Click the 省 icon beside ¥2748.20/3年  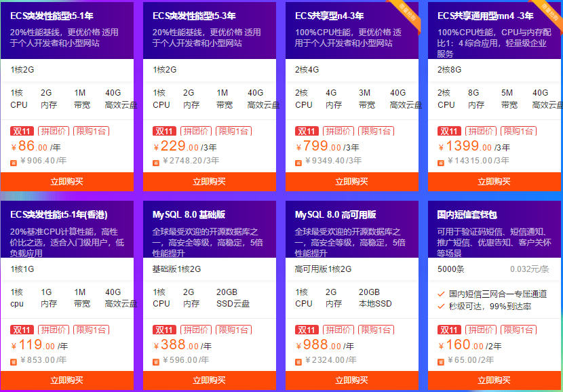[x=156, y=163]
